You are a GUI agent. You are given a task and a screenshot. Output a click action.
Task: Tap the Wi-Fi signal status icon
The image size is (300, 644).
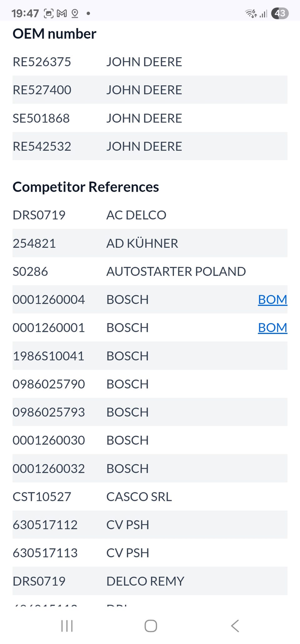point(251,13)
